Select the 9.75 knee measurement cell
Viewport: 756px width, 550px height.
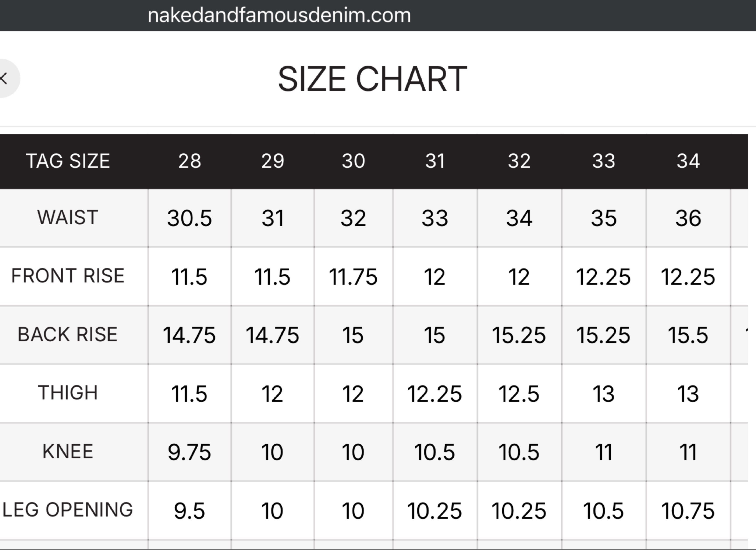click(x=189, y=453)
